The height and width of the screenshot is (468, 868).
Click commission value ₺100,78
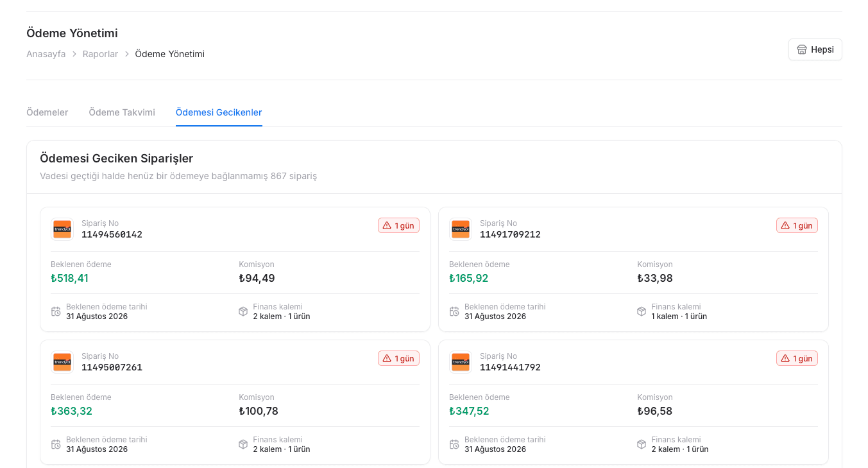pos(259,411)
